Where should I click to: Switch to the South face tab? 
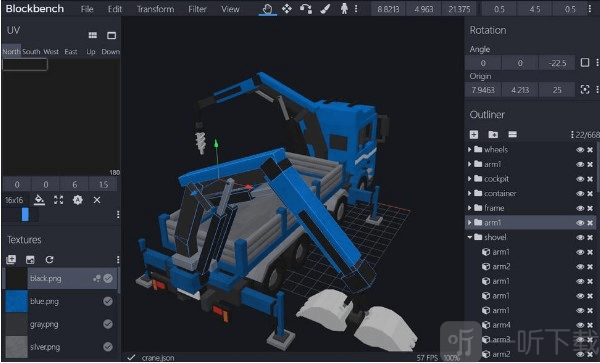pyautogui.click(x=31, y=52)
